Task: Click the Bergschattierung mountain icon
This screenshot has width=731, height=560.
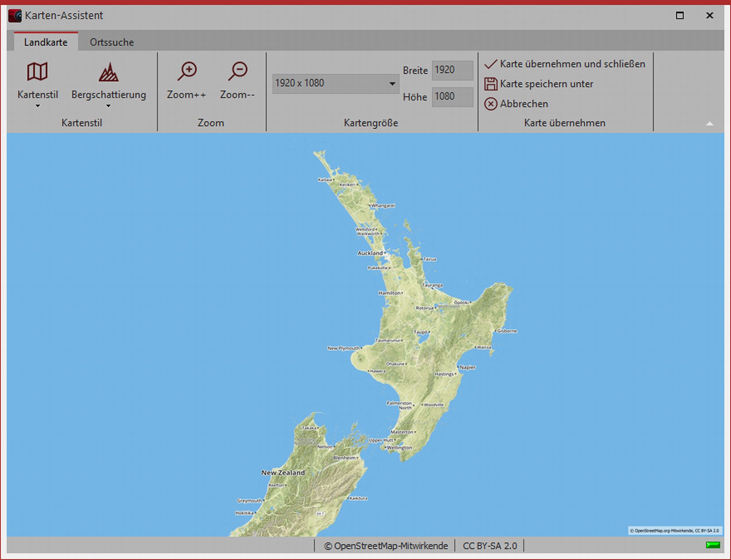Action: pyautogui.click(x=109, y=72)
